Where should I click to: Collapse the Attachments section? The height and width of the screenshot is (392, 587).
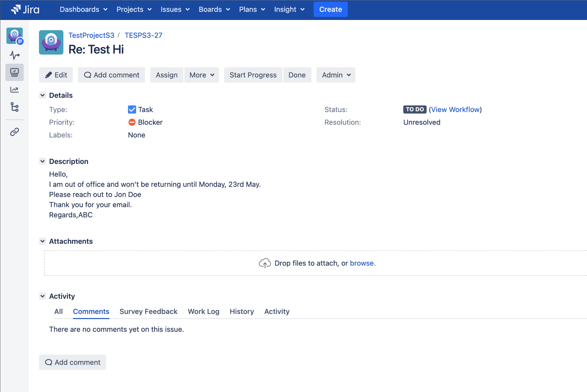pos(43,241)
